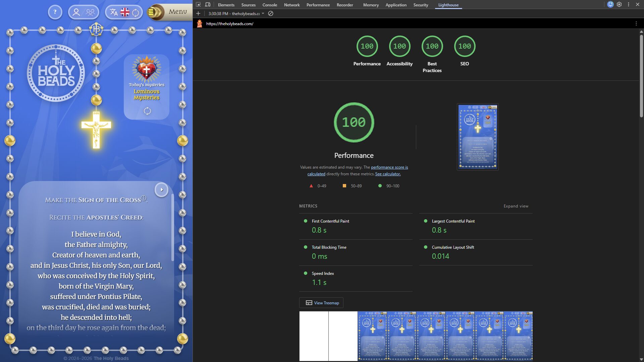
Task: Select the Lighthouse tab
Action: tap(448, 5)
